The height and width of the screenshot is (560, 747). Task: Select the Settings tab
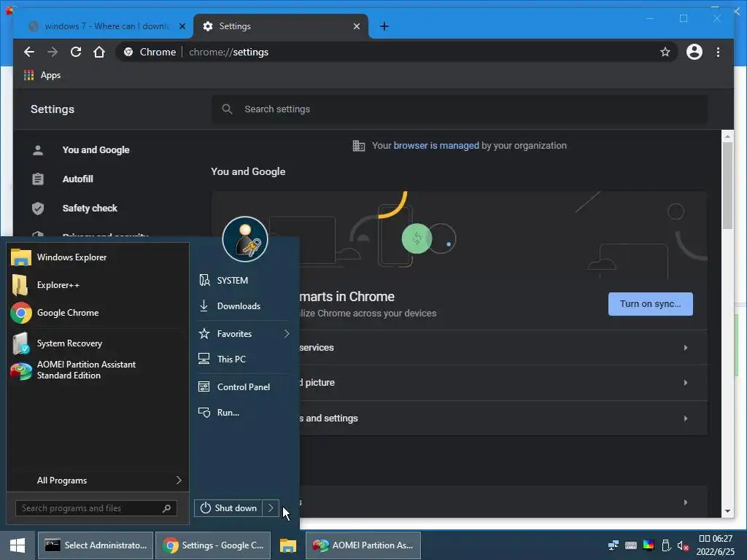(x=281, y=26)
